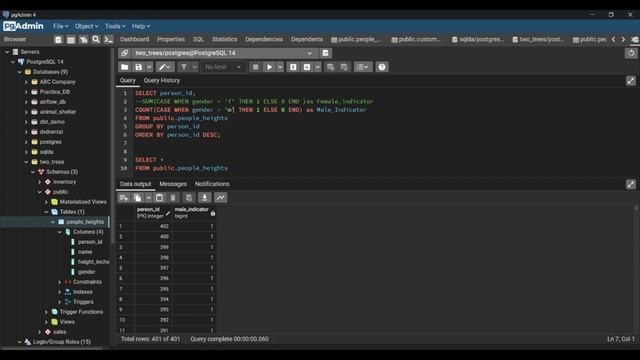Click the Save file disk icon
640x360 pixels.
(139, 67)
